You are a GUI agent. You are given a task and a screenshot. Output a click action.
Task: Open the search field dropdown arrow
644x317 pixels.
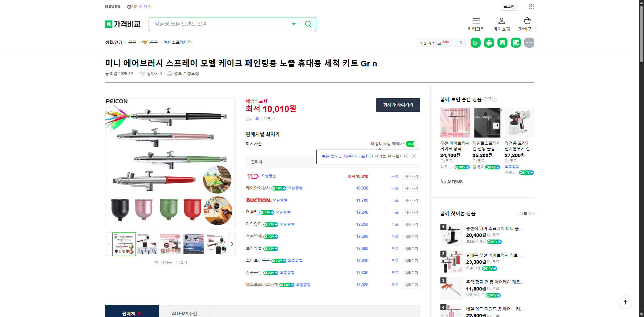293,24
